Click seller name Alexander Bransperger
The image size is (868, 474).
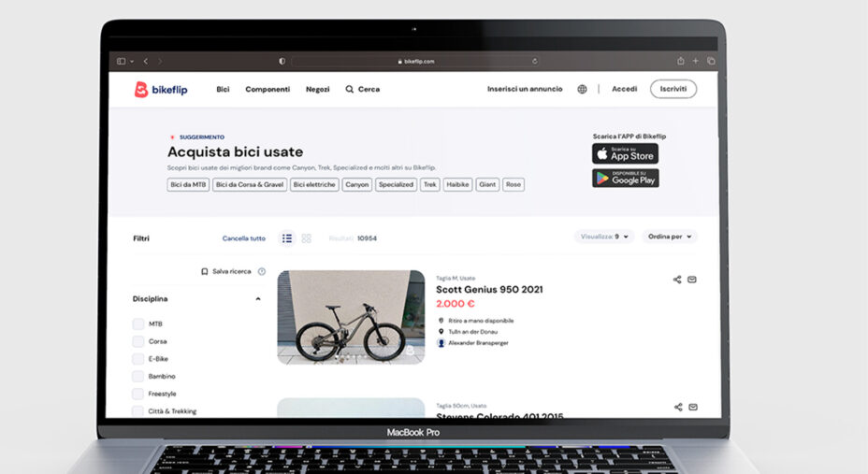click(x=478, y=343)
